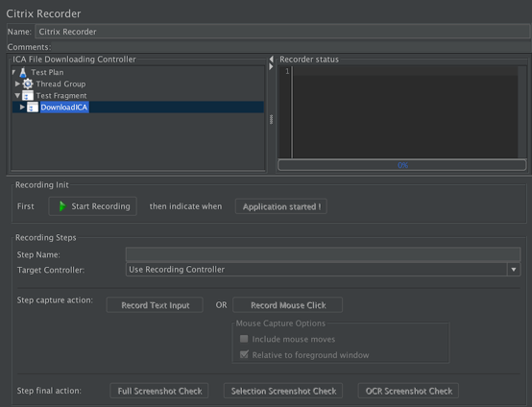
Task: Click the Application started ! button
Action: pos(281,206)
